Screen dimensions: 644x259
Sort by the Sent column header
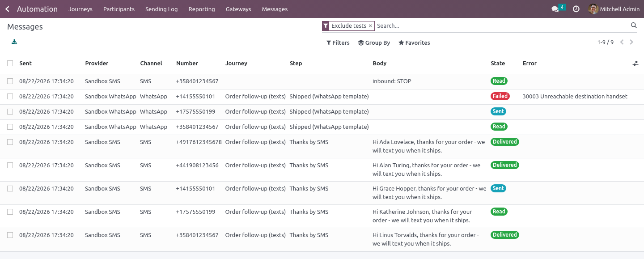[25, 64]
